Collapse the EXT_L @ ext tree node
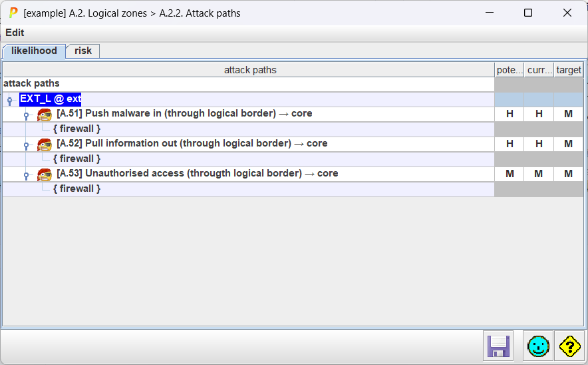The image size is (588, 365). coord(10,101)
